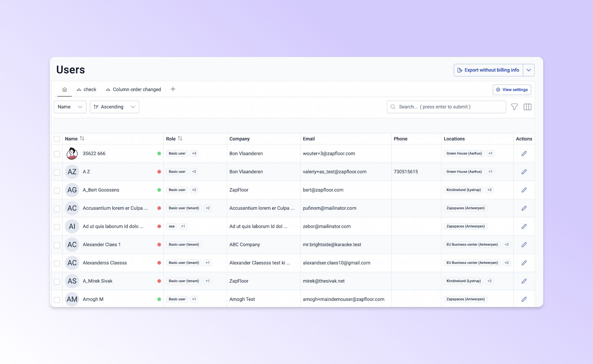Viewport: 593px width, 364px height.
Task: Check the A Z row checkbox
Action: pos(57,172)
